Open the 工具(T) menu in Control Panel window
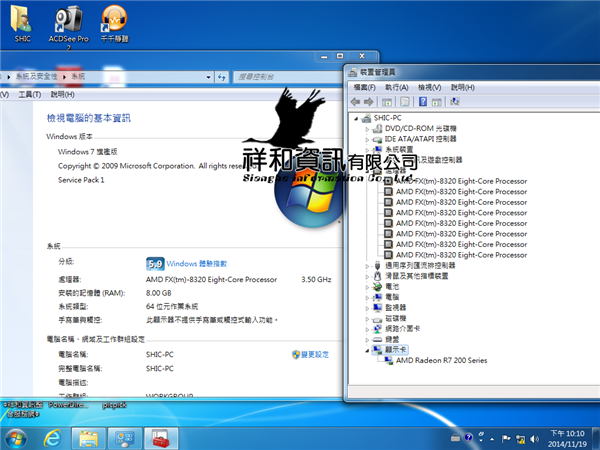This screenshot has height=450, width=600. (30, 94)
